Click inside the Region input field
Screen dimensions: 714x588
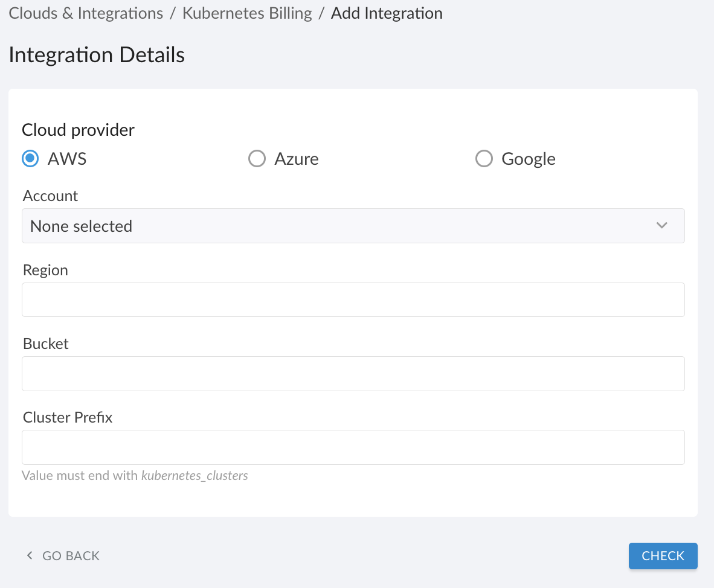[353, 299]
